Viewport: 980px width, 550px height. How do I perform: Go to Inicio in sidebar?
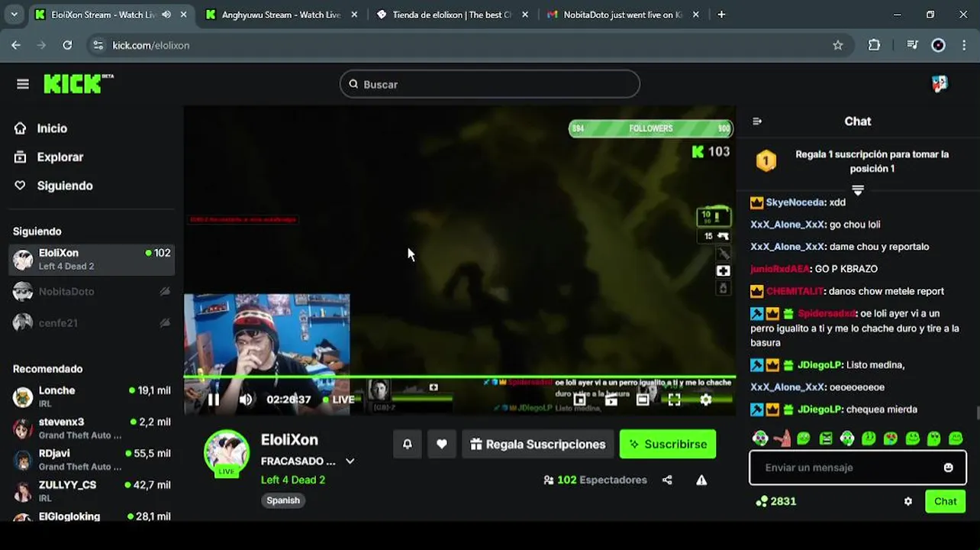41,128
